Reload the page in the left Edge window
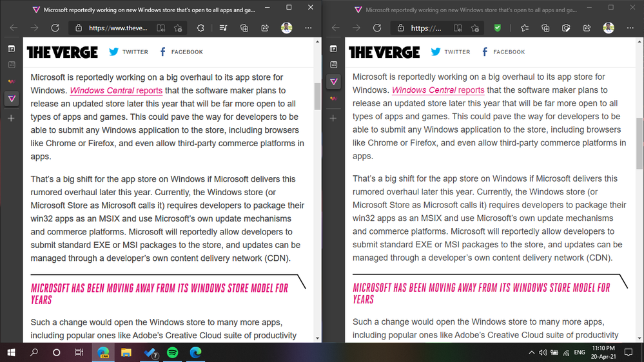Viewport: 644px width, 362px height. pyautogui.click(x=55, y=28)
